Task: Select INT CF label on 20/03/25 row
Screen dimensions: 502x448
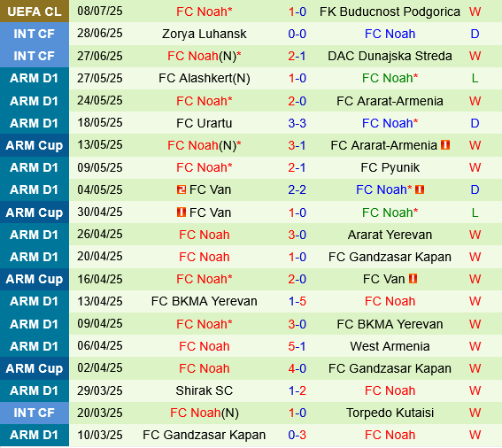Action: click(x=35, y=413)
